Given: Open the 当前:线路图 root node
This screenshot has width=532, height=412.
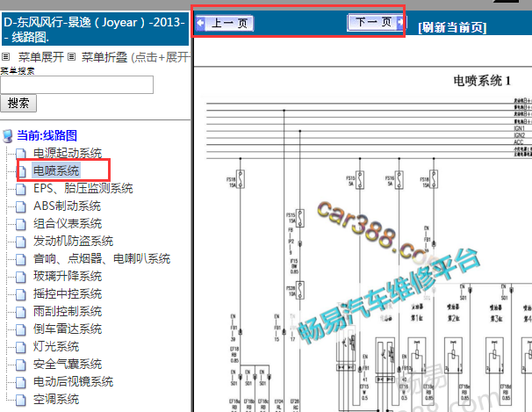Looking at the screenshot, I should click(x=47, y=135).
